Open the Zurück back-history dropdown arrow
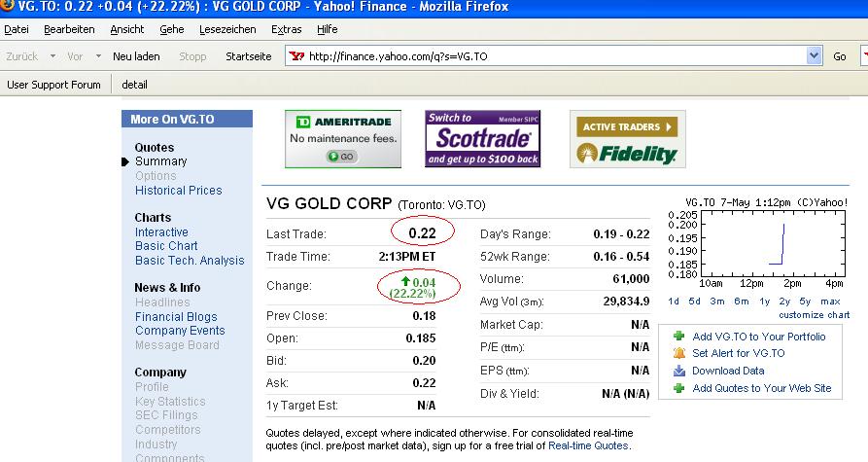This screenshot has height=462, width=868. pyautogui.click(x=52, y=56)
